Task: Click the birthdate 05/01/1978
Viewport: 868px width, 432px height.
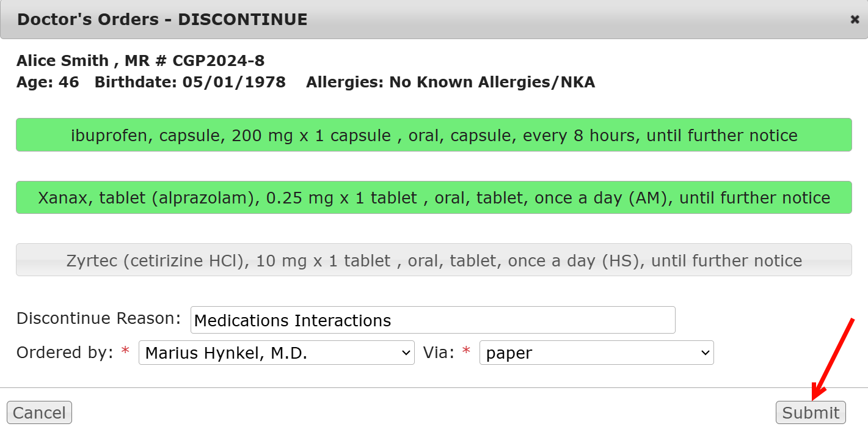Action: click(234, 82)
